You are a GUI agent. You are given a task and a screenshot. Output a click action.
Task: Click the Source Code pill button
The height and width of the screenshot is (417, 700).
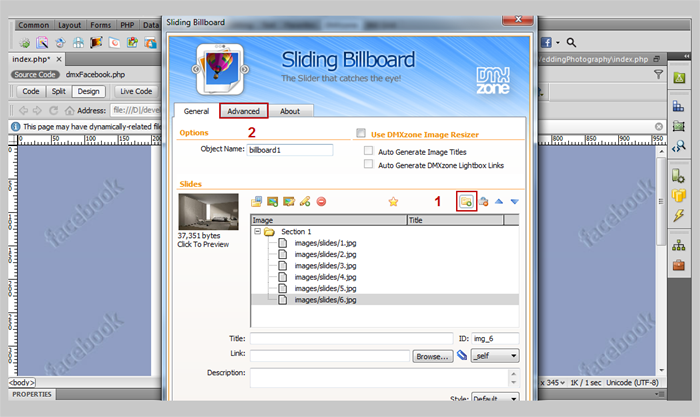pyautogui.click(x=35, y=75)
